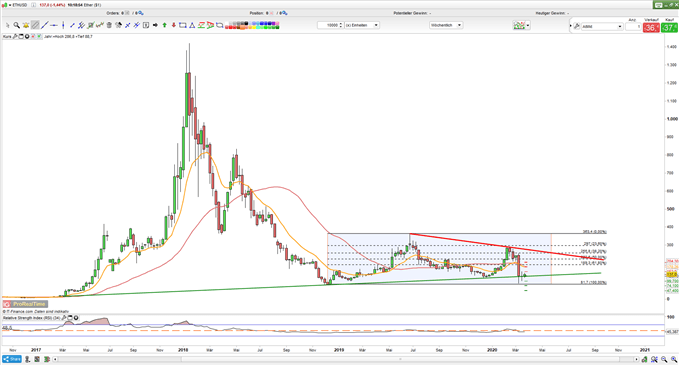Toggle the red price indicator box

33,37
